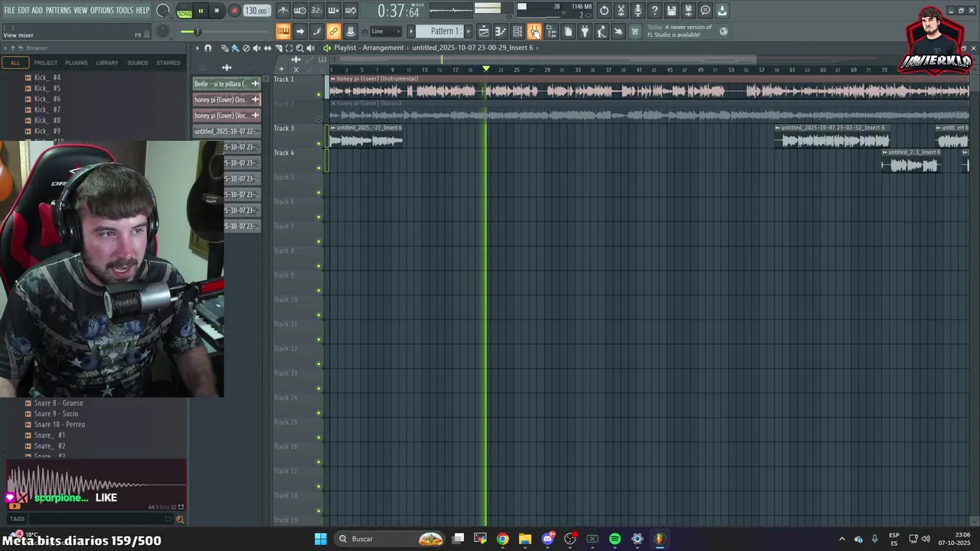
Task: Open the FILE menu
Action: 10,10
